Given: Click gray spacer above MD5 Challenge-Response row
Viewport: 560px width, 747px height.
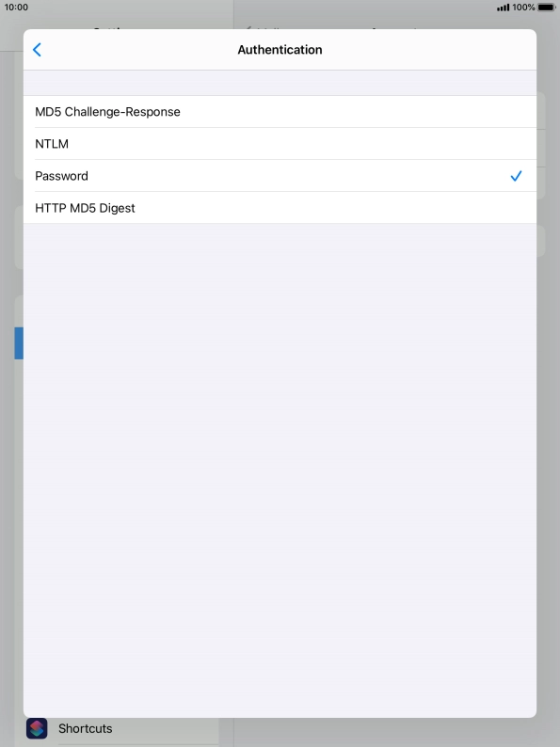Looking at the screenshot, I should [x=280, y=83].
